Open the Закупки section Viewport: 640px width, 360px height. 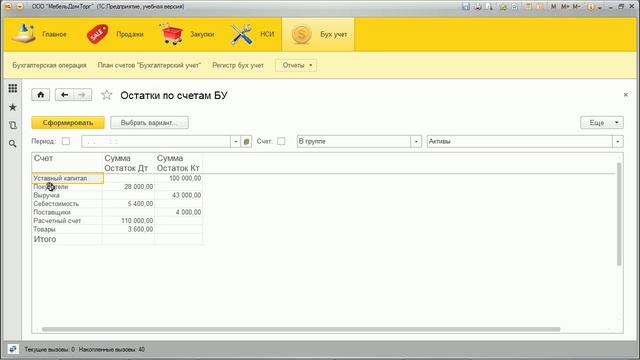click(x=188, y=34)
